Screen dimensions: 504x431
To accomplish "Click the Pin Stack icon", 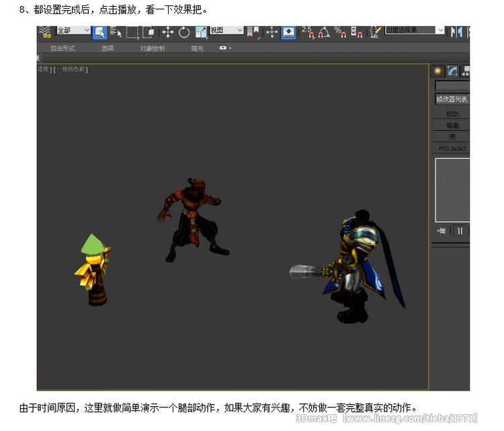I will click(x=442, y=231).
